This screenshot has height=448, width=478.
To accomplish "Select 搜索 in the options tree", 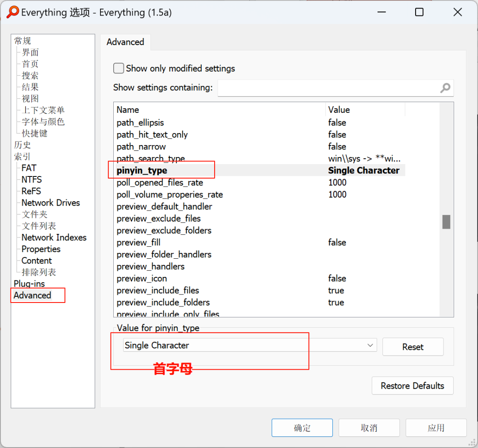I will 30,75.
